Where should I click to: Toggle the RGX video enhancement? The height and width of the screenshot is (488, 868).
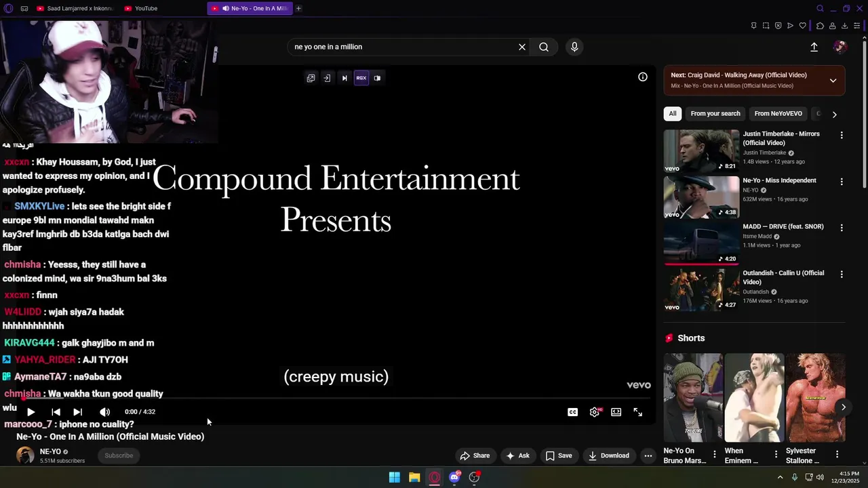361,78
